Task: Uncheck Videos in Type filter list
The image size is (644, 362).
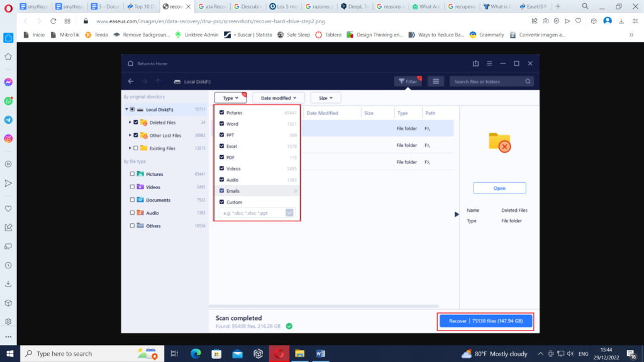Action: click(x=222, y=168)
